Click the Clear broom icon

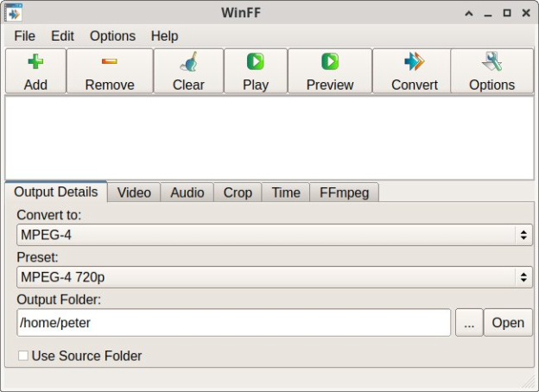(x=188, y=62)
